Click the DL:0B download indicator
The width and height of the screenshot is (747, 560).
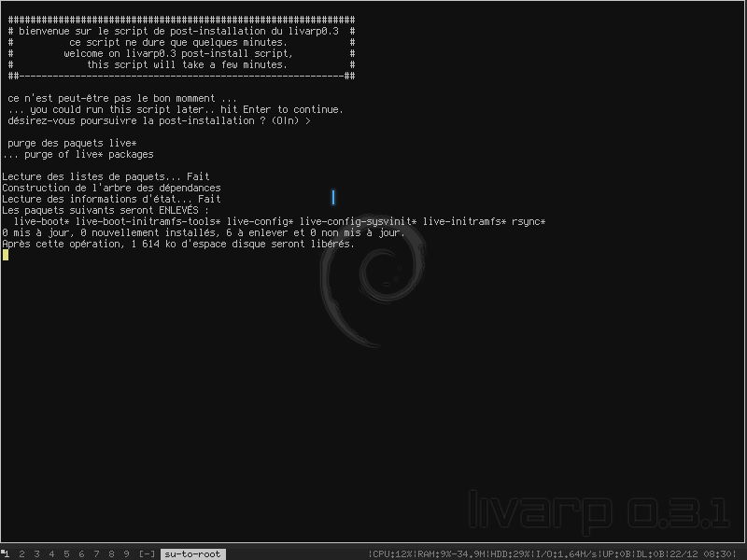click(x=651, y=553)
